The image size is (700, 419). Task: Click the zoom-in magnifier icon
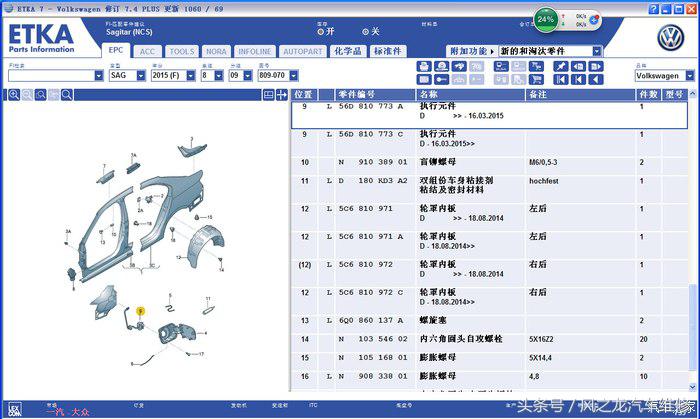pos(14,95)
